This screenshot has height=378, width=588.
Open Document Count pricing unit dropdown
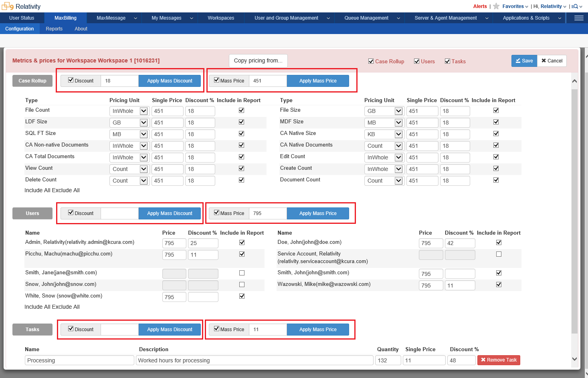coord(384,181)
